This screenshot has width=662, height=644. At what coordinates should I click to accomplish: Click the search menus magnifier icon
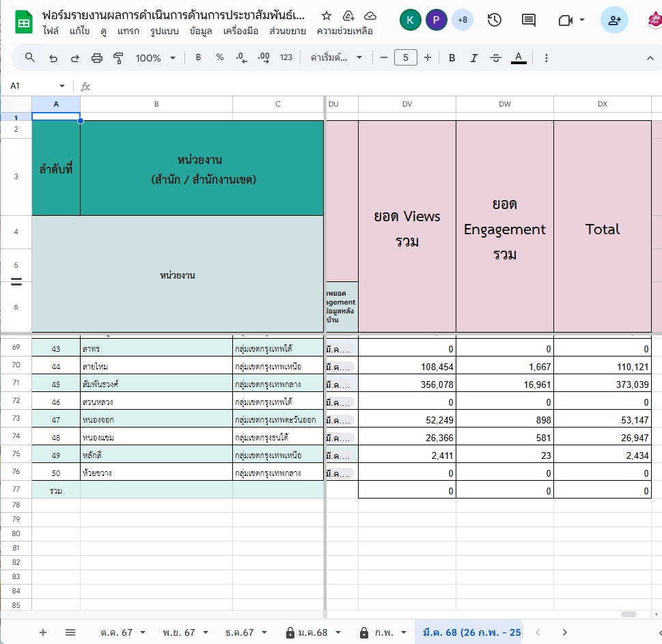click(x=30, y=58)
